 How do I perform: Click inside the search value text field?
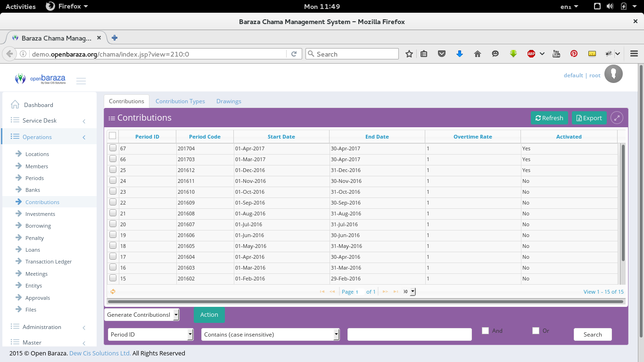coord(409,334)
